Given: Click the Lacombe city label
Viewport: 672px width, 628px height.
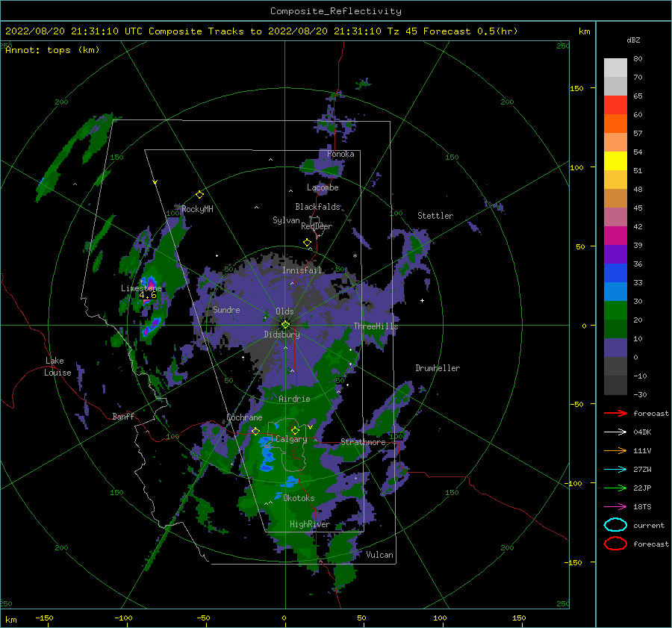Looking at the screenshot, I should point(323,187).
